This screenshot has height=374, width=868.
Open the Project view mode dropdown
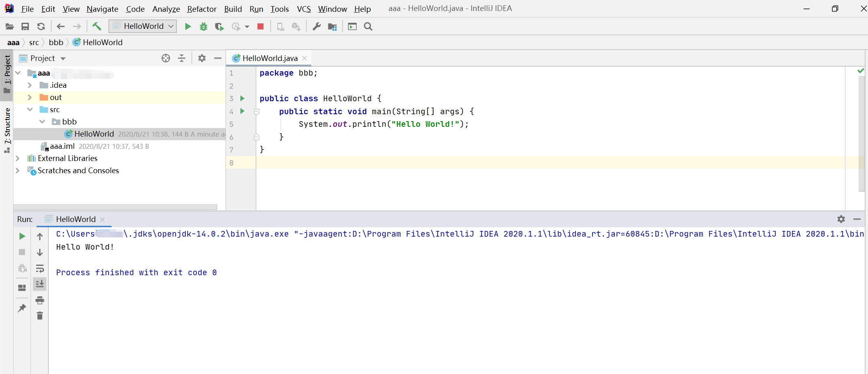pos(63,59)
